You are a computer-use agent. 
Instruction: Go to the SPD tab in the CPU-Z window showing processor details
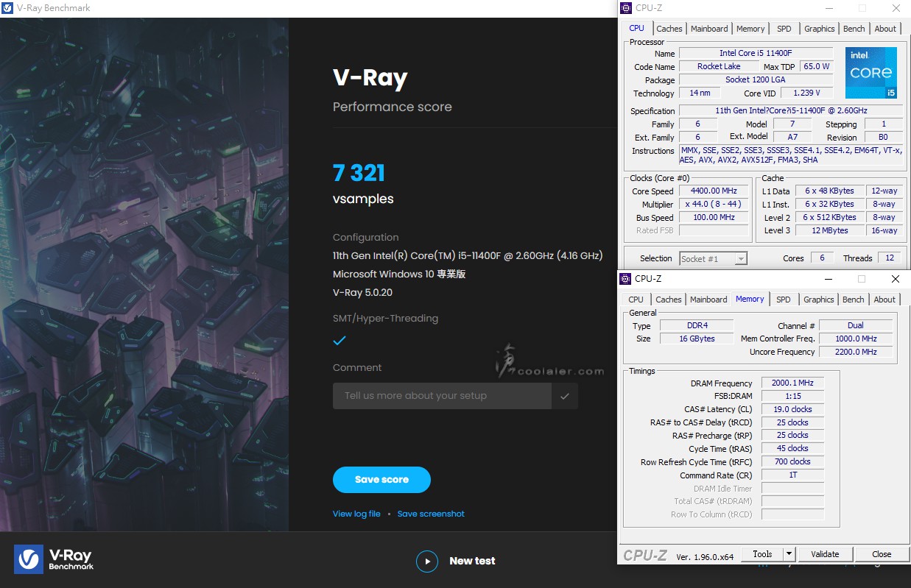784,29
